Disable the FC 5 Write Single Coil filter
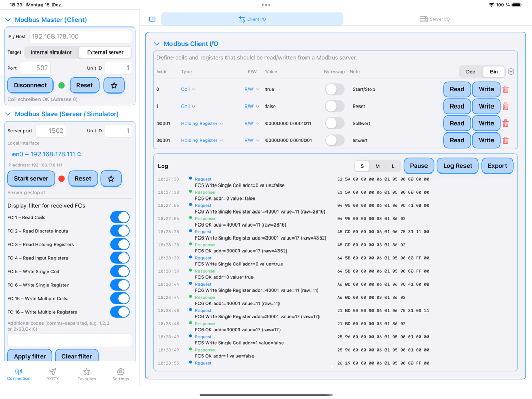 [x=119, y=271]
